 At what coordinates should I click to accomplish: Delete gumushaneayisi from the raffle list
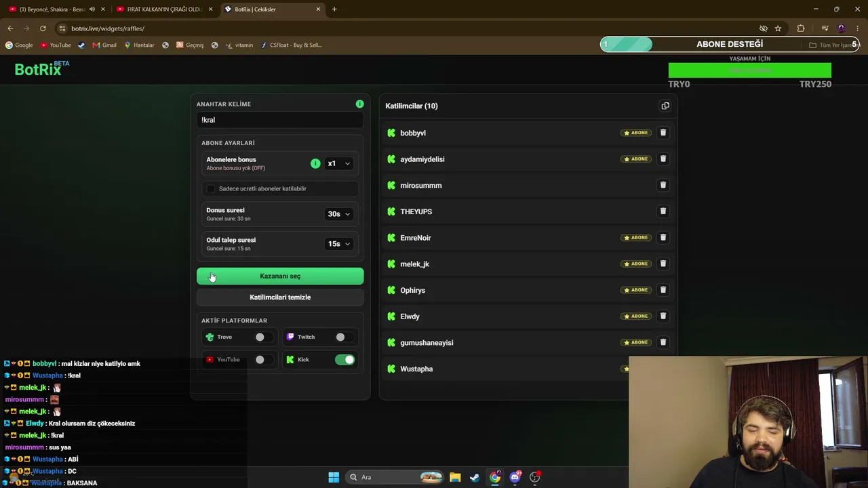pos(663,342)
